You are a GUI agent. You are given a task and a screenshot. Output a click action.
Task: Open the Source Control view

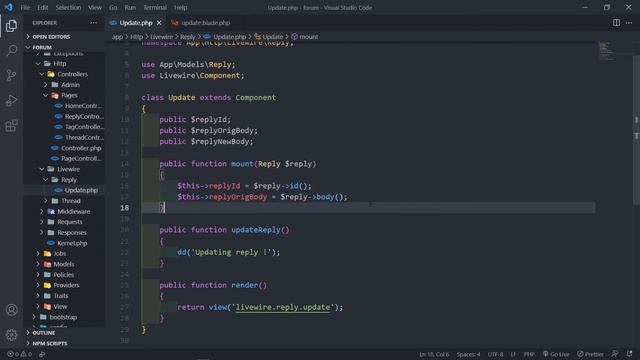click(11, 76)
